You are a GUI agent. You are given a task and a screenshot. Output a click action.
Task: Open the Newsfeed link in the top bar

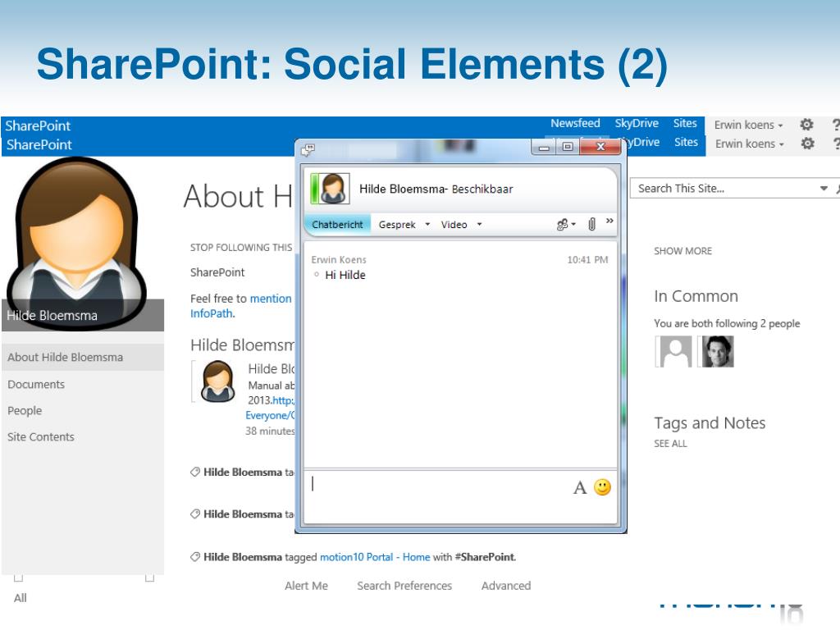tap(575, 123)
